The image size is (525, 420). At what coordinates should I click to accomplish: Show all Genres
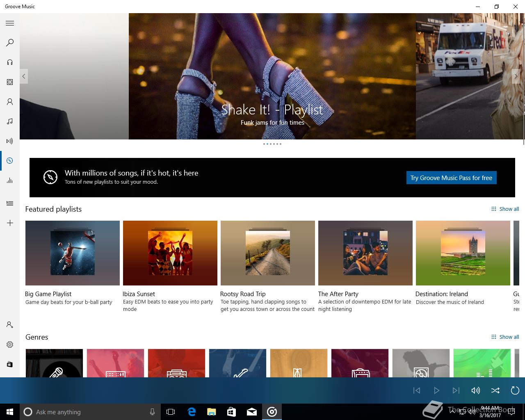(505, 337)
